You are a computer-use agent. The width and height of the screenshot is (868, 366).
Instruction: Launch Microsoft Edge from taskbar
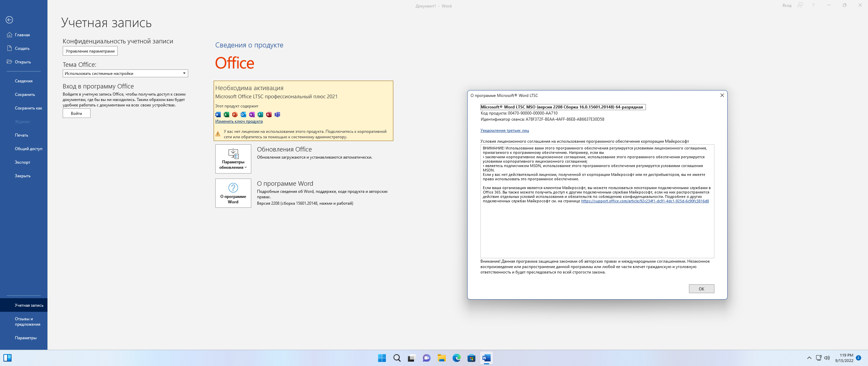pyautogui.click(x=457, y=358)
